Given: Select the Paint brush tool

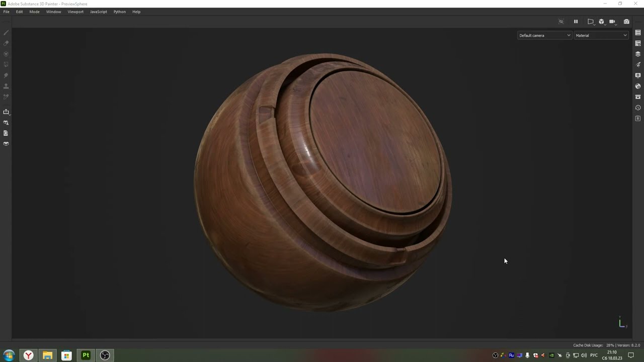Looking at the screenshot, I should [x=6, y=33].
